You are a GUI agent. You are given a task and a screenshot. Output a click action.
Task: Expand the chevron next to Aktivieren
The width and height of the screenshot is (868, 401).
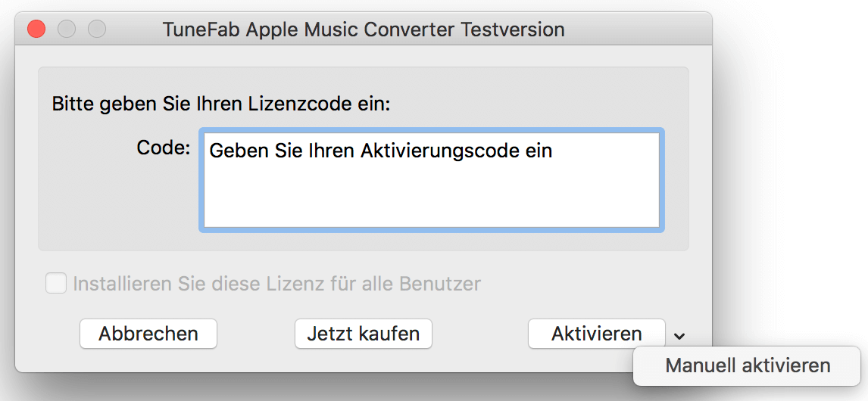(x=679, y=335)
